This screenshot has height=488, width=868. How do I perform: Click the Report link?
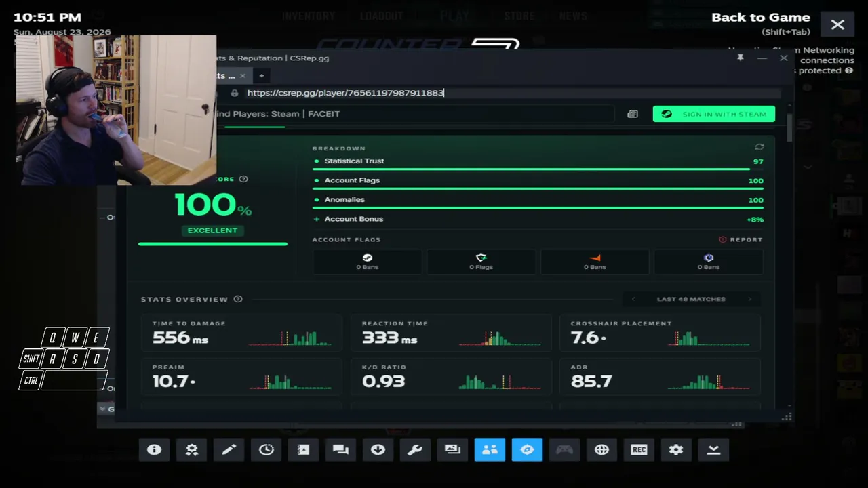click(x=741, y=239)
